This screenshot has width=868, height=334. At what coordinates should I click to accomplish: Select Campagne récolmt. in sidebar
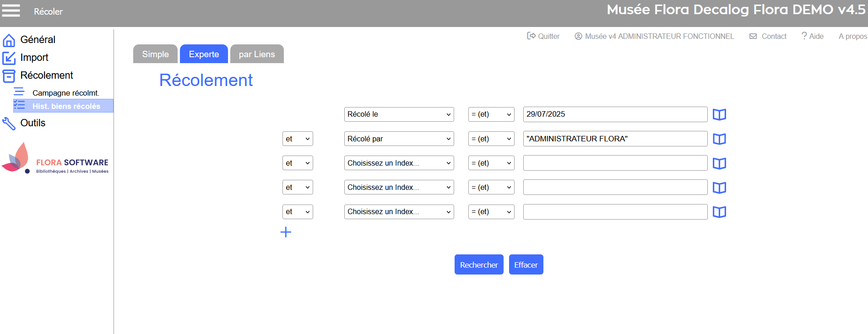click(x=65, y=93)
